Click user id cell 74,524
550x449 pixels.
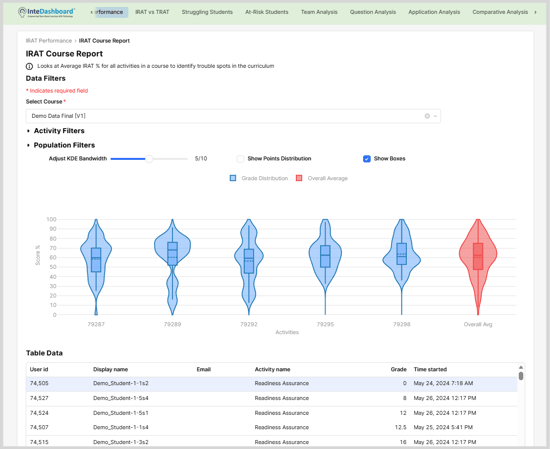(39, 413)
